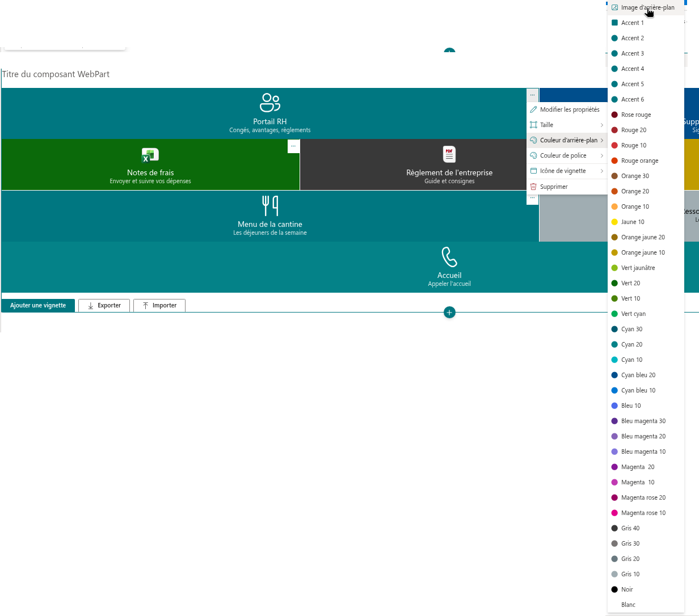The width and height of the screenshot is (699, 616).
Task: Click the Titre du composant WebPart field
Action: pyautogui.click(x=56, y=74)
